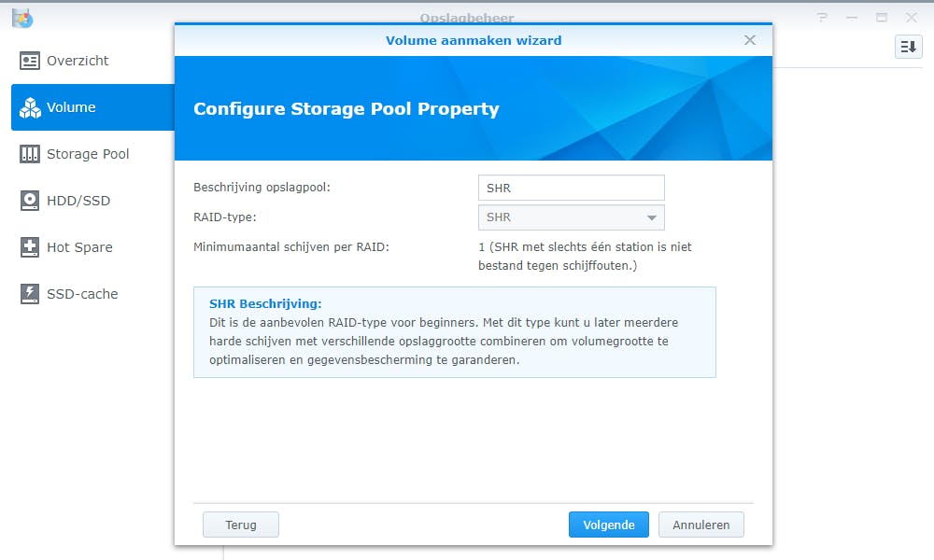The width and height of the screenshot is (934, 560).
Task: Click the Overzicht sidebar icon
Action: (x=30, y=61)
